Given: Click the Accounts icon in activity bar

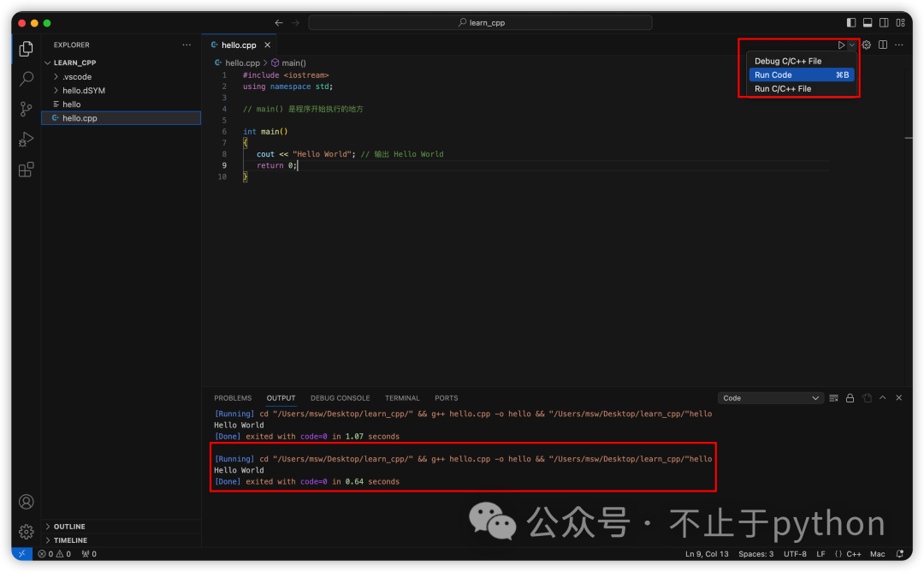Looking at the screenshot, I should [27, 502].
